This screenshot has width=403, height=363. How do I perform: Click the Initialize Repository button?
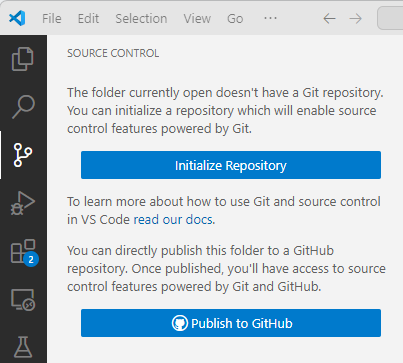pos(231,165)
